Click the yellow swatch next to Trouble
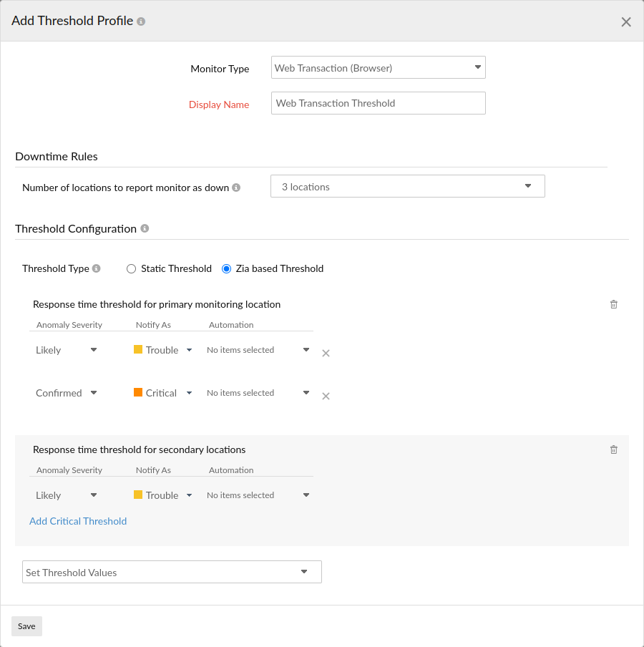 coord(137,349)
